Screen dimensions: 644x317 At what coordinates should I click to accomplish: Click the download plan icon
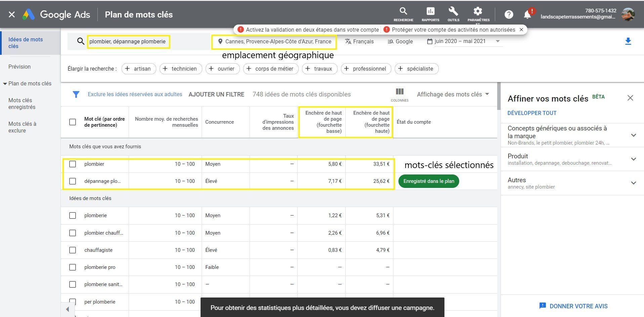click(628, 41)
